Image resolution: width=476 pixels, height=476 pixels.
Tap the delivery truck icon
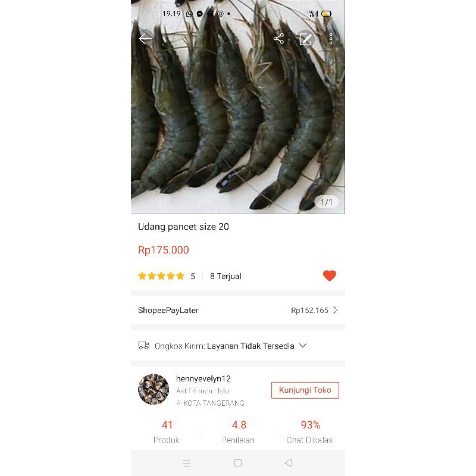tap(144, 346)
